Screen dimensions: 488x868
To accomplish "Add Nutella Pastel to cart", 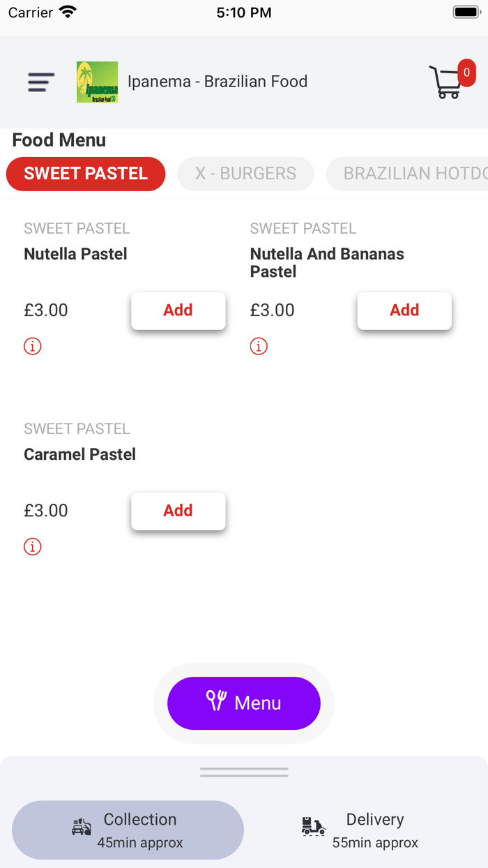I will tap(178, 310).
